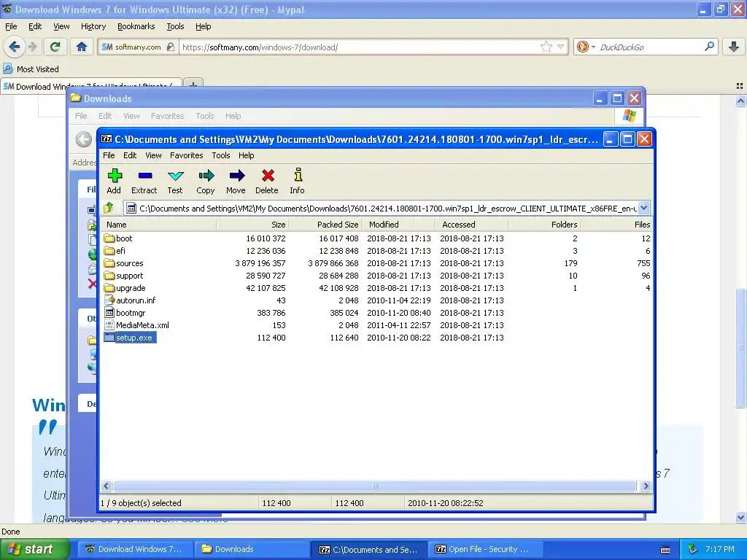Sort by the Files column header
The image size is (747, 560).
(616, 225)
